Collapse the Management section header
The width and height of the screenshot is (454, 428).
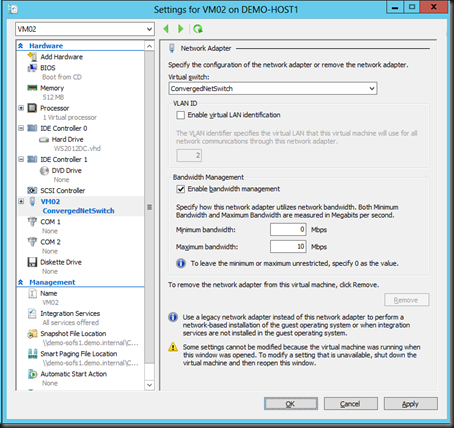[21, 282]
